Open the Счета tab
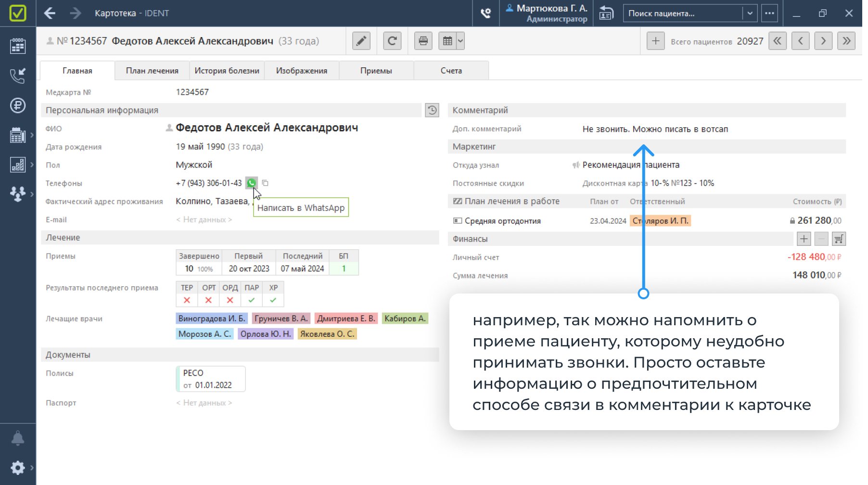This screenshot has height=485, width=868. coord(451,70)
